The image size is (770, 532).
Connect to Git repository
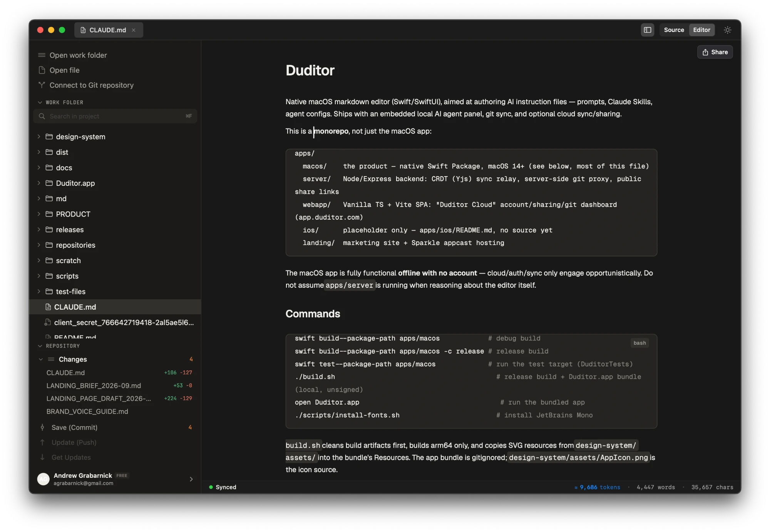[92, 85]
